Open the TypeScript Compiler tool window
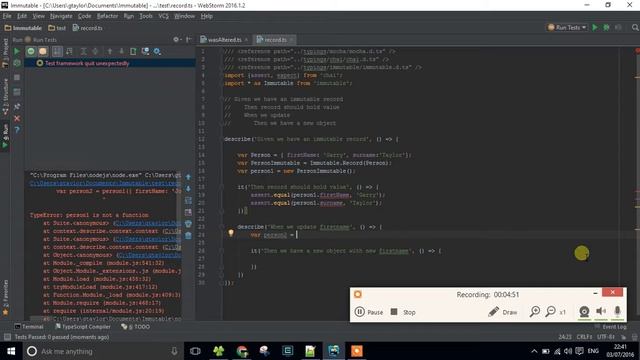The image size is (640, 360). coord(83,327)
